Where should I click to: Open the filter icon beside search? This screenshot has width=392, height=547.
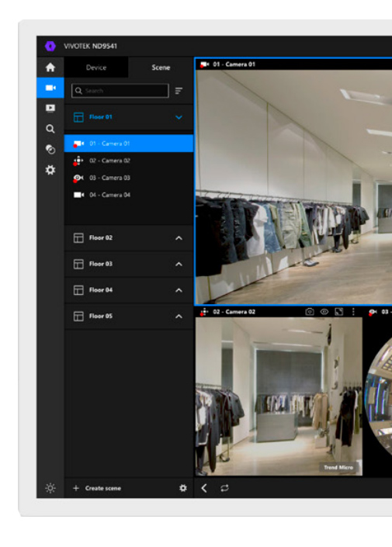click(179, 91)
